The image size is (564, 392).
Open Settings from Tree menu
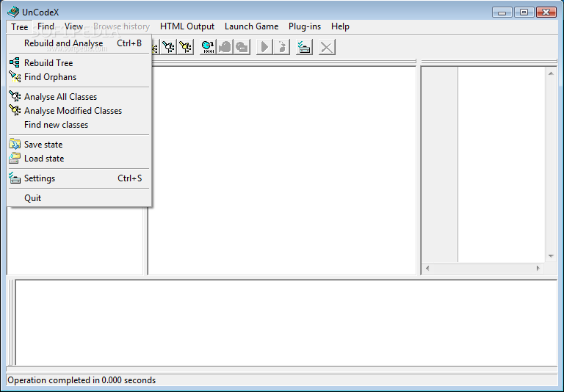point(79,178)
